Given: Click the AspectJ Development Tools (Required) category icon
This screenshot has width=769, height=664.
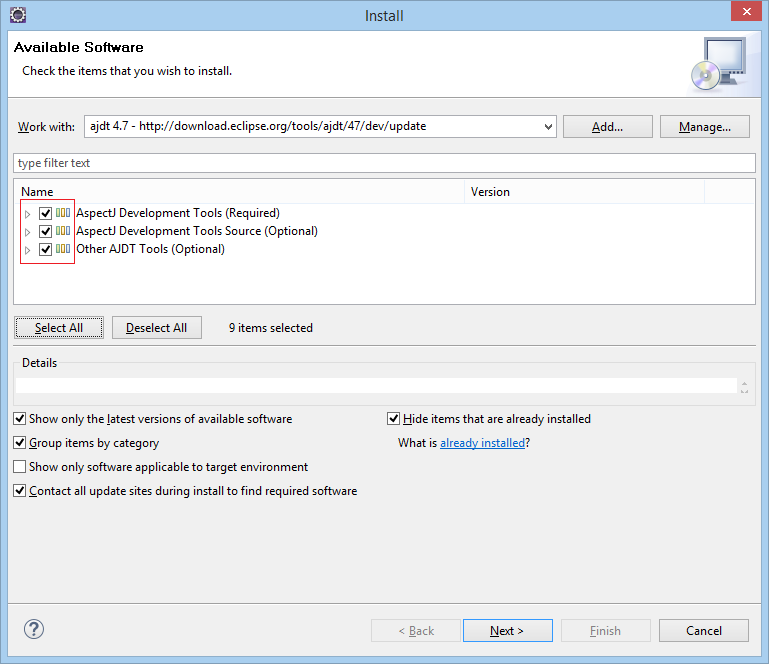Looking at the screenshot, I should (63, 213).
